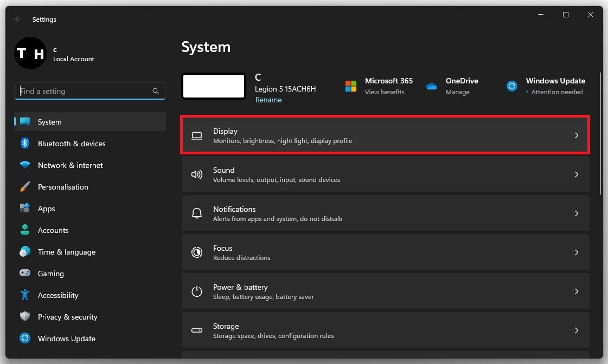
Task: Open Time & language section
Action: (66, 252)
